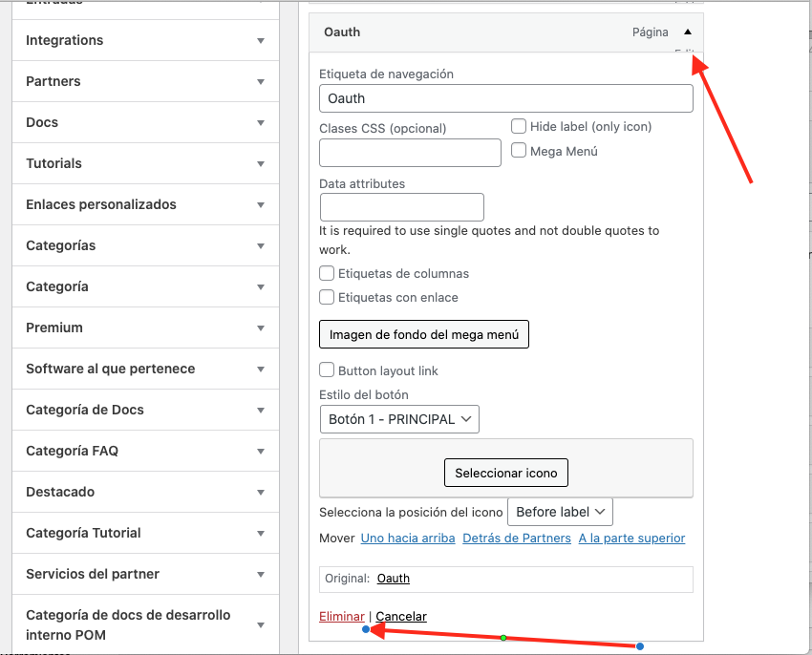Check the Etiquetas de columnas option
Screen dimensions: 812x655
point(327,273)
